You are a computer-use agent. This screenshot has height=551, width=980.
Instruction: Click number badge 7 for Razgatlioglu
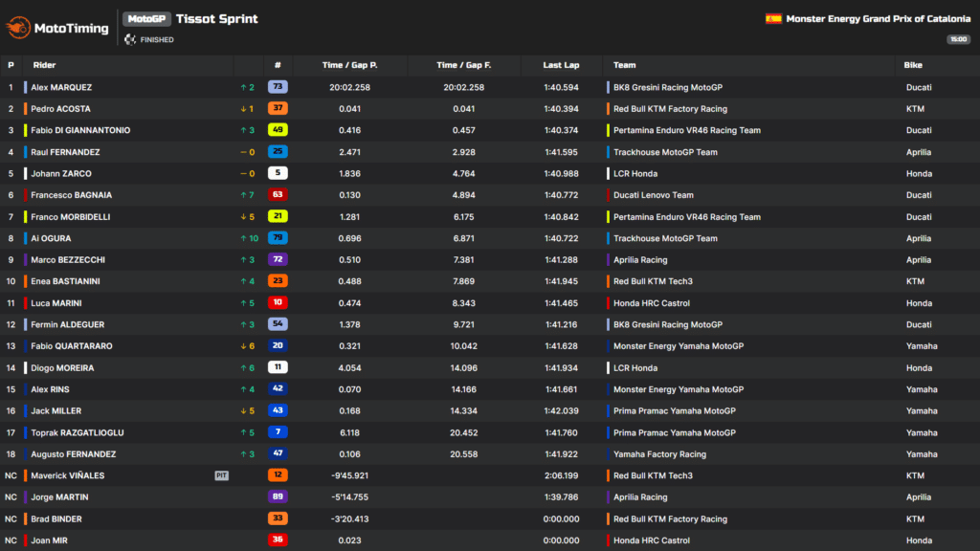[278, 431]
